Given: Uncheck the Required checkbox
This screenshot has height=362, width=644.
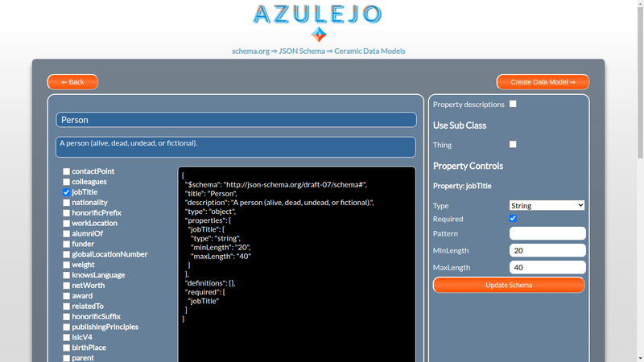Looking at the screenshot, I should [513, 218].
